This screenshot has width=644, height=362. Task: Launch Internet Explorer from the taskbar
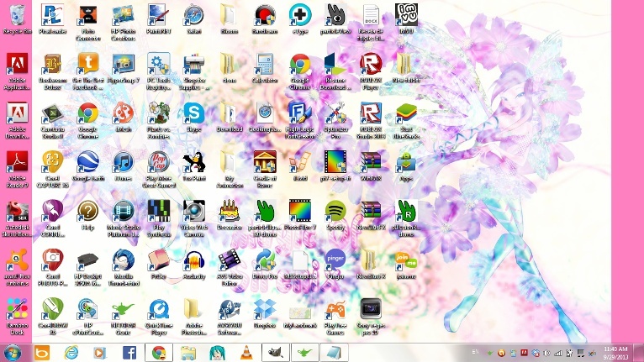(x=71, y=353)
